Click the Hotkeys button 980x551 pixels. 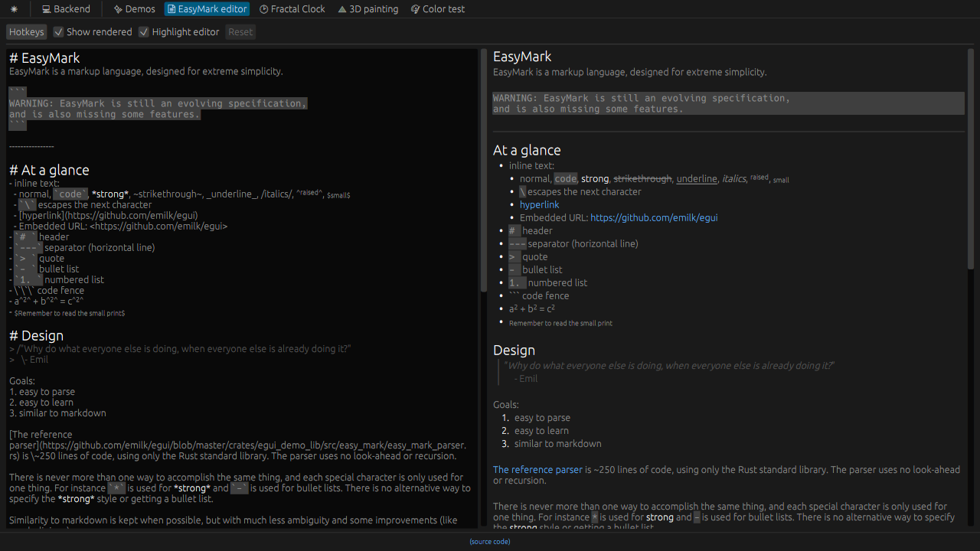click(26, 32)
